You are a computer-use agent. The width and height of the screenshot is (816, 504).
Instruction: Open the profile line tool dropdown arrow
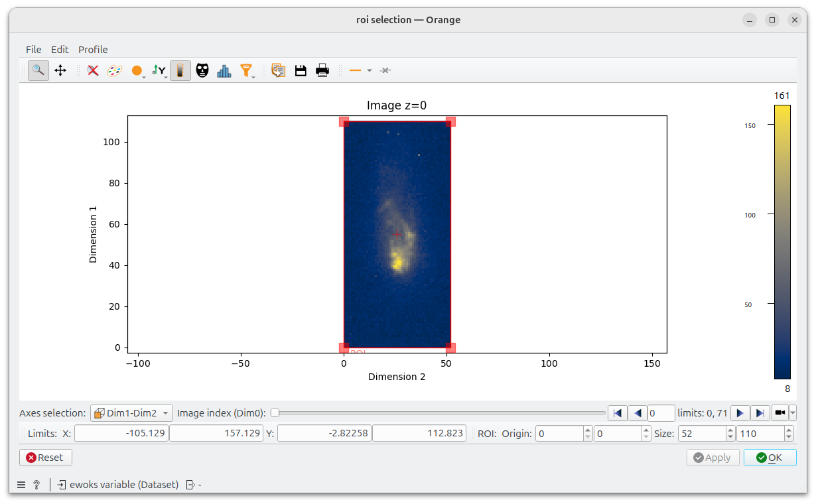click(x=370, y=70)
